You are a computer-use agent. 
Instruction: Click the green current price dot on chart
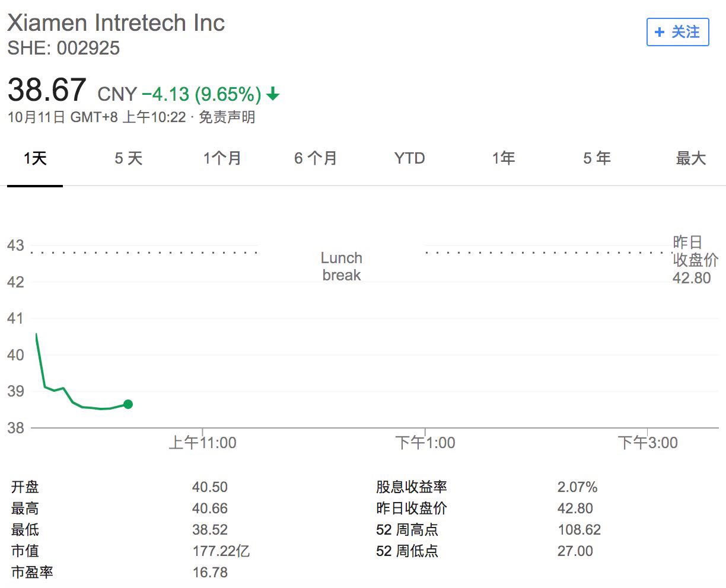[x=128, y=404]
